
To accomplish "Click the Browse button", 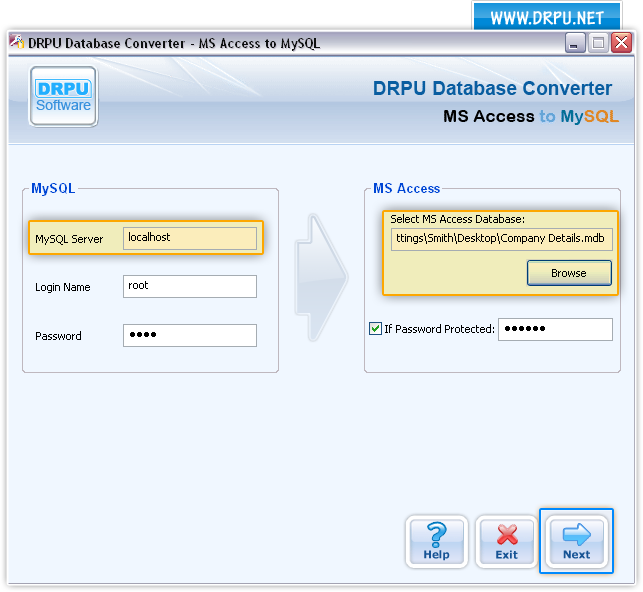I will pos(569,273).
